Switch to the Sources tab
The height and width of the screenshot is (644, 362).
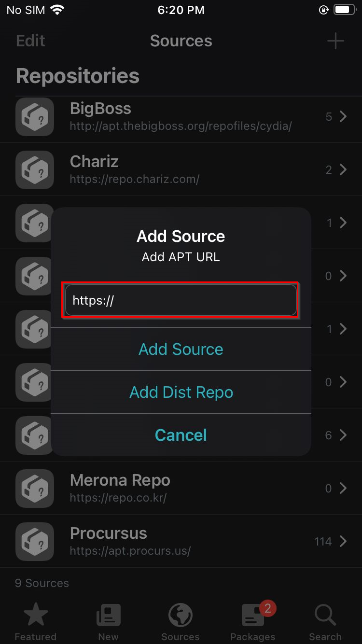(181, 622)
